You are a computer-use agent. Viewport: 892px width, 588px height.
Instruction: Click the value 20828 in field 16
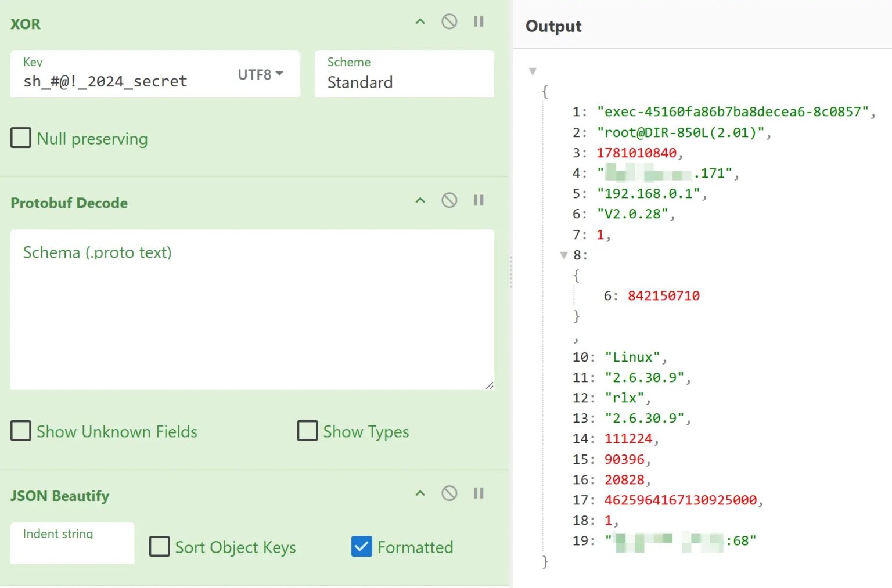(624, 479)
